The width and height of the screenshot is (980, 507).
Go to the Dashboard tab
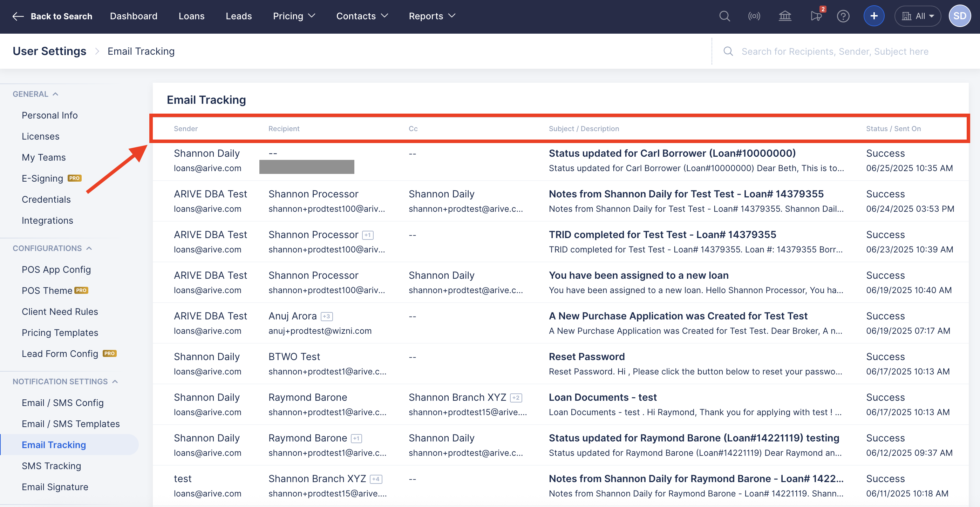pos(134,16)
